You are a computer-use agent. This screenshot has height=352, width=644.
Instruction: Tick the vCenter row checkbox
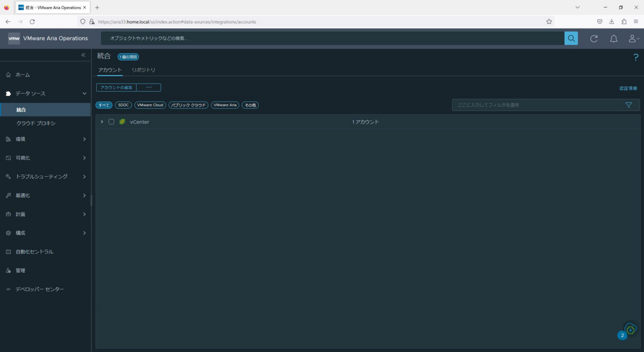[x=112, y=122]
